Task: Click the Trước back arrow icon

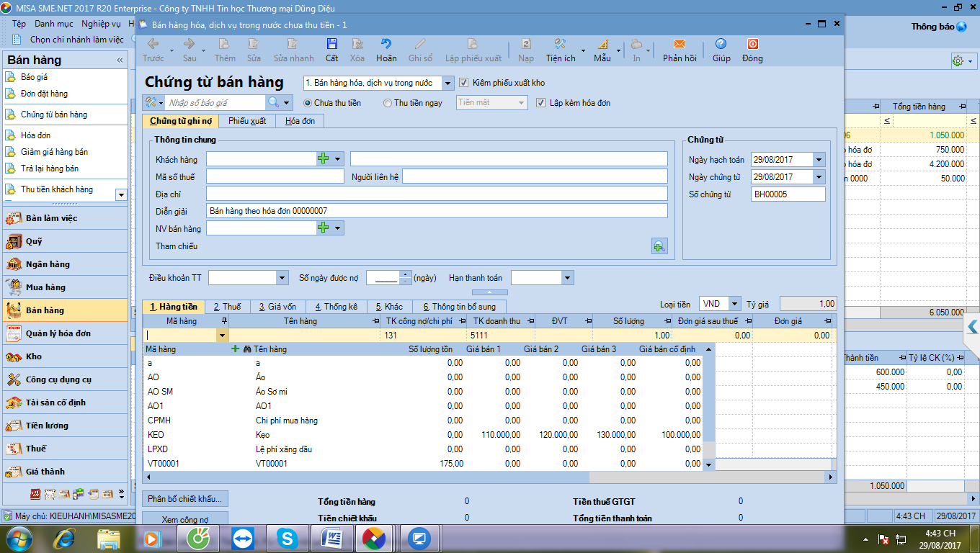Action: coord(153,44)
